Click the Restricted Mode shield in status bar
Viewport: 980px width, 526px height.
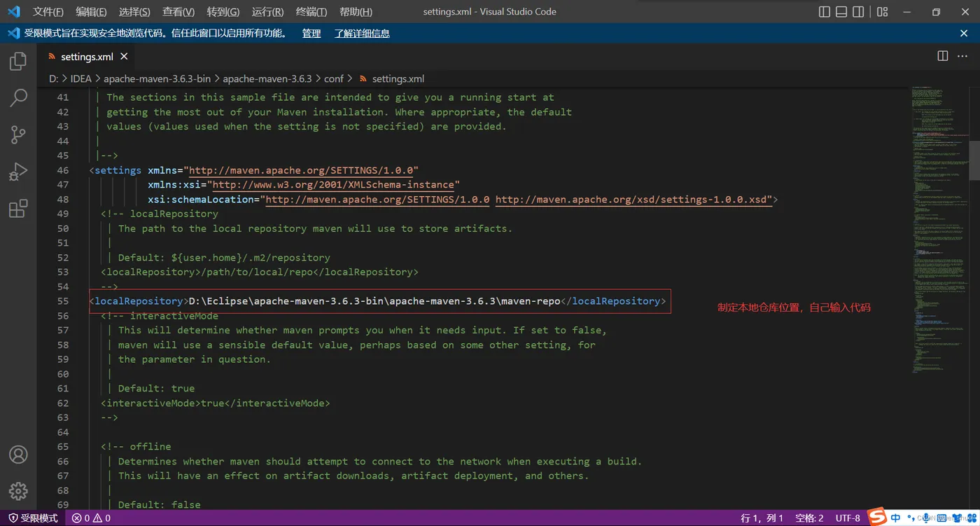coord(32,518)
